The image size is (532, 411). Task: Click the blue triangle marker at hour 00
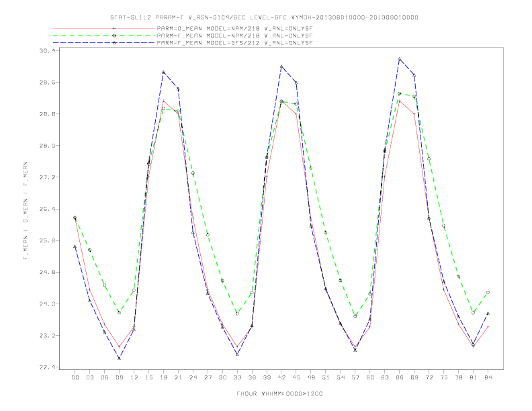pyautogui.click(x=75, y=246)
